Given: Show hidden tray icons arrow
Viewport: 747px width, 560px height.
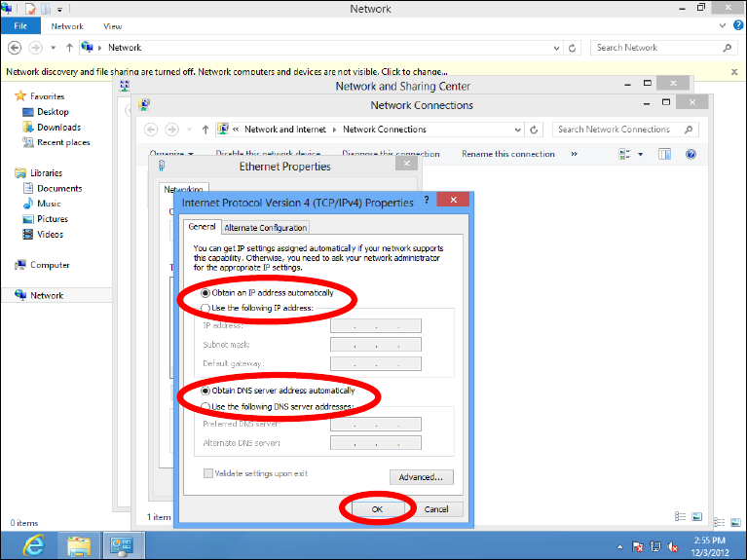Looking at the screenshot, I should (x=619, y=546).
